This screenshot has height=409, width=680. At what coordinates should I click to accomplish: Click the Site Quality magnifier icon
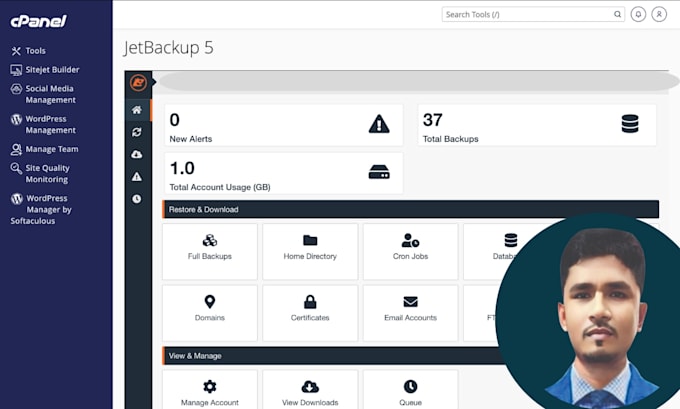(x=16, y=168)
